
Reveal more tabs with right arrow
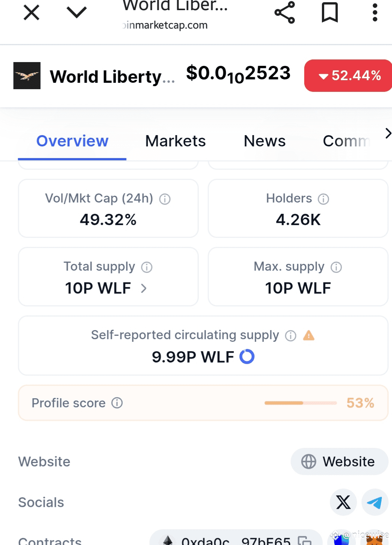pos(388,133)
